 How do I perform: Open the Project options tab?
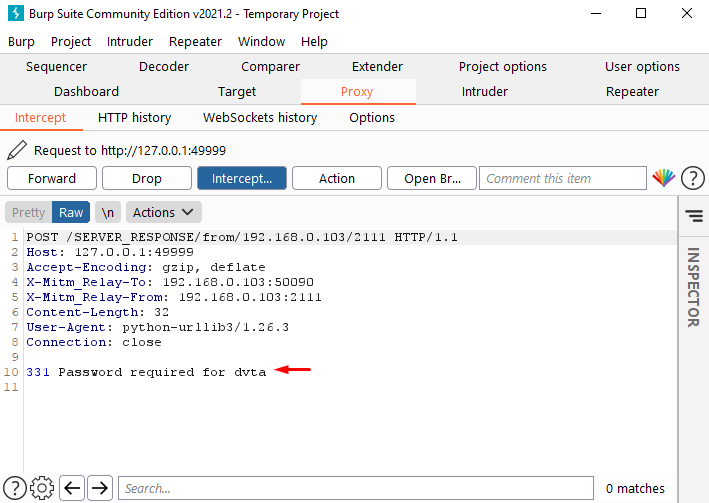pyautogui.click(x=503, y=66)
